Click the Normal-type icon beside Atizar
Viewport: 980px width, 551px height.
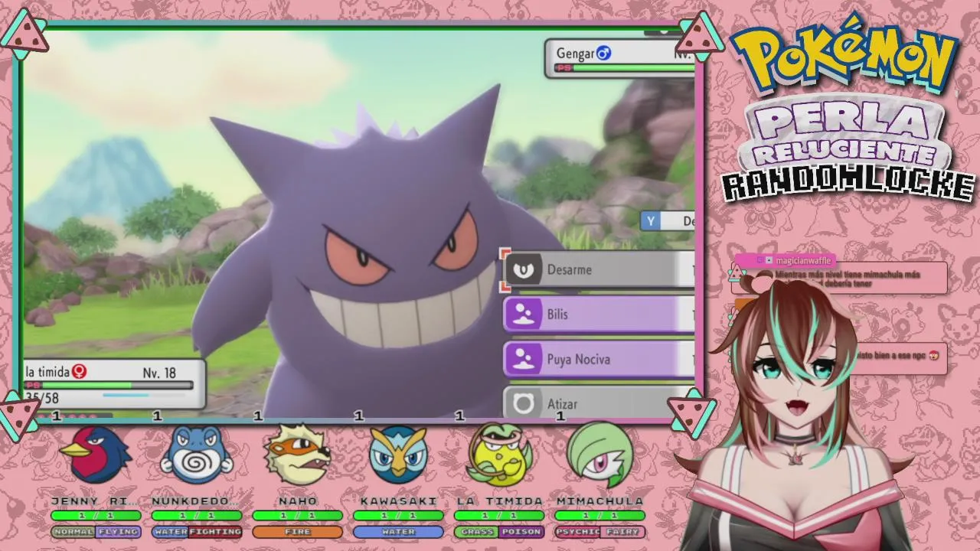tap(524, 403)
